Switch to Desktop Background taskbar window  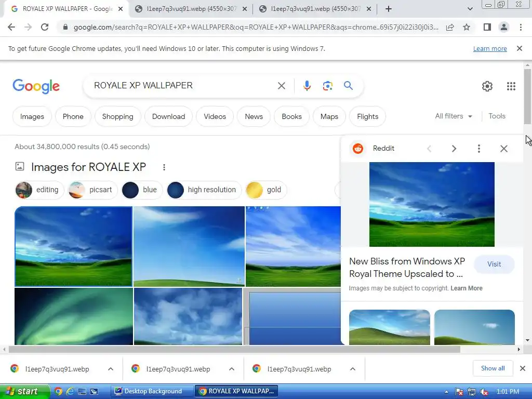click(152, 392)
